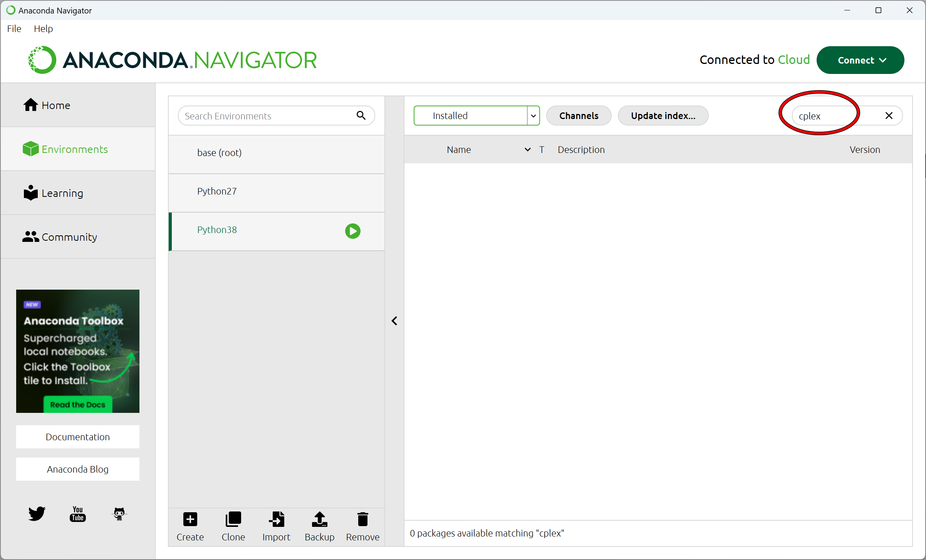Viewport: 926px width, 560px height.
Task: Open the Home section
Action: pyautogui.click(x=77, y=105)
